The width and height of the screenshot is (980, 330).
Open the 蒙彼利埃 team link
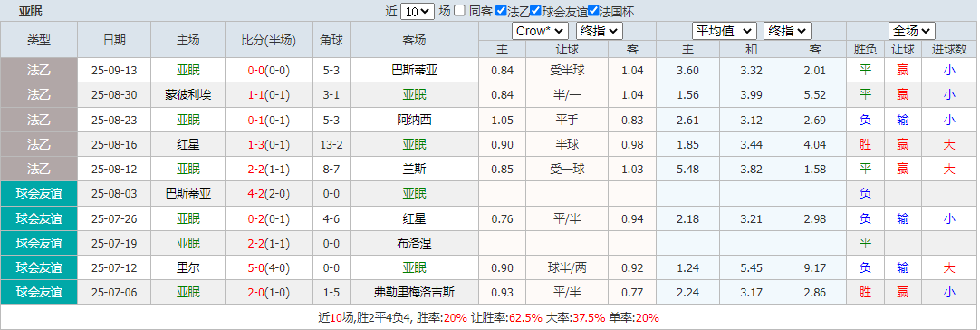(188, 95)
